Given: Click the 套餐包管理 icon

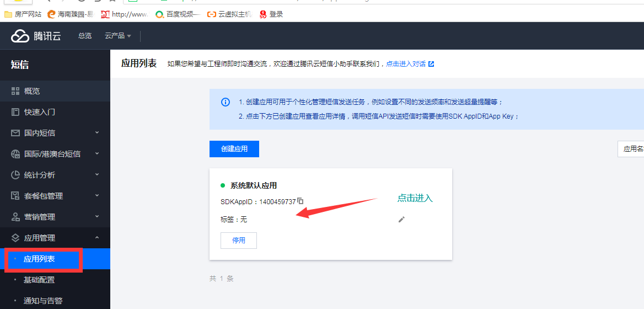Looking at the screenshot, I should click(15, 195).
